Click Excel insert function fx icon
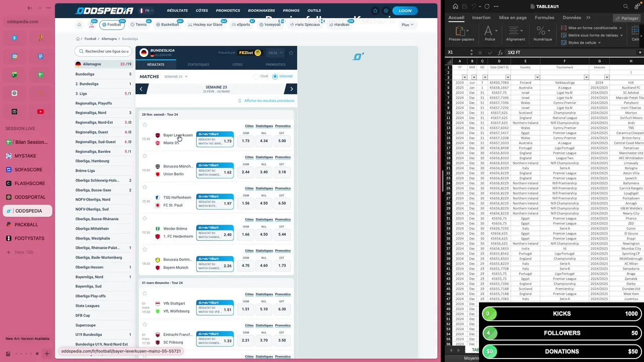644x362 pixels. point(500,52)
